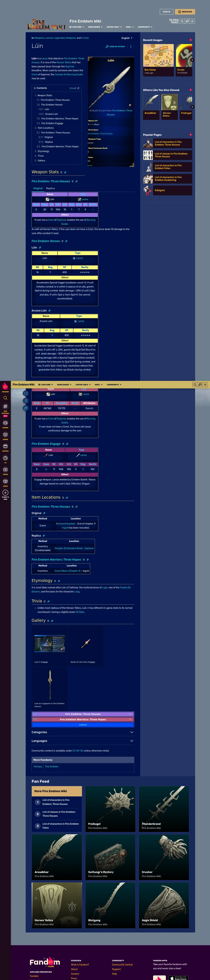Screen dimensions: 210x980
Task: Open Discussions icon in the sticky header
Action: (200, 385)
